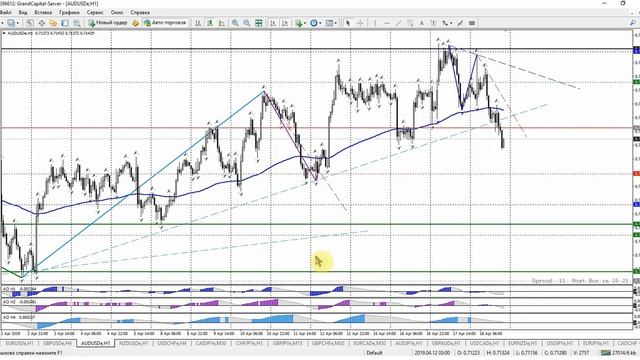
Task: Select the text label tool
Action: 433,23
